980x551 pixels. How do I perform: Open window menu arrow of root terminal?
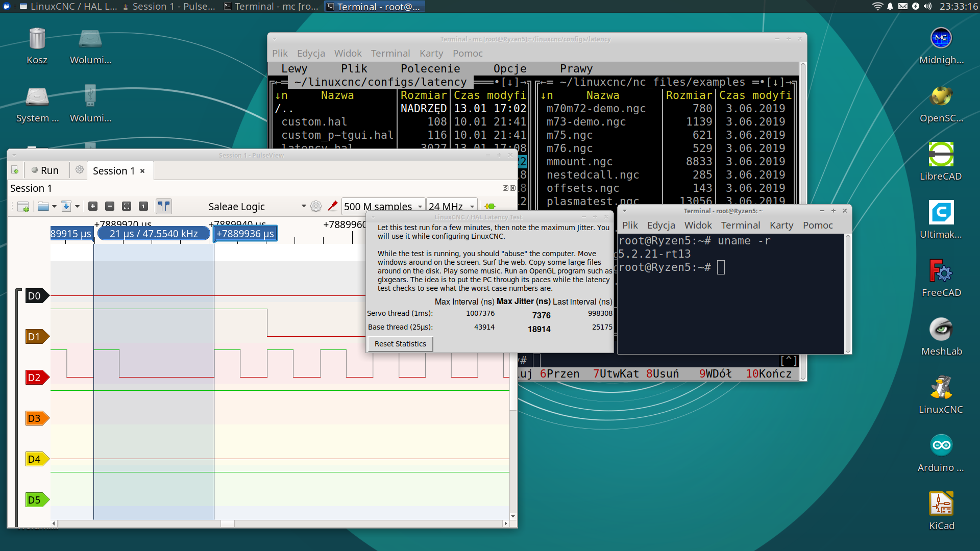pyautogui.click(x=624, y=211)
